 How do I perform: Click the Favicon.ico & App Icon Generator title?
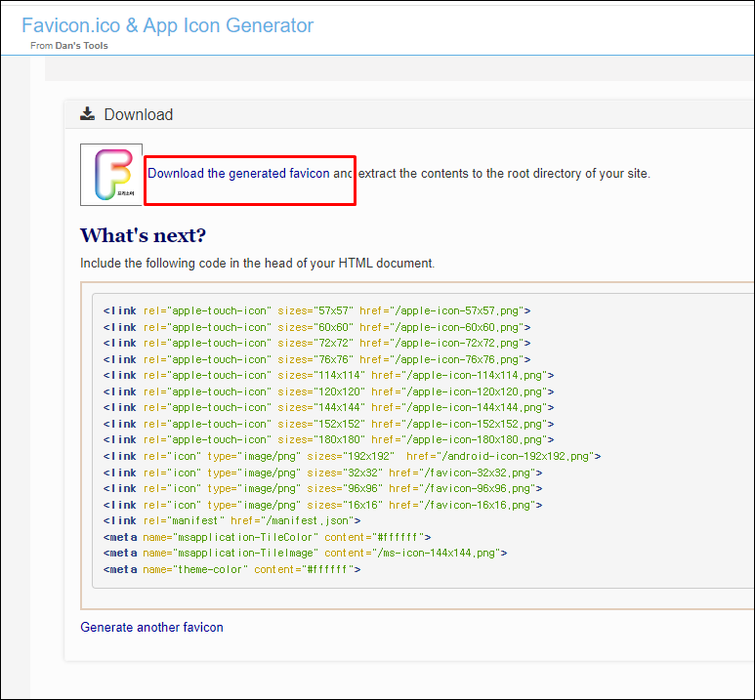168,25
